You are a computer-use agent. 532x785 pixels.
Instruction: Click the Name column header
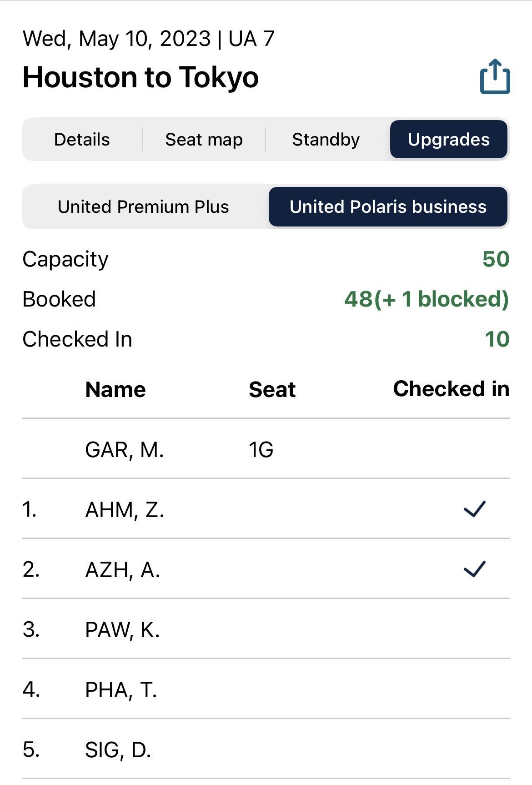pyautogui.click(x=115, y=390)
